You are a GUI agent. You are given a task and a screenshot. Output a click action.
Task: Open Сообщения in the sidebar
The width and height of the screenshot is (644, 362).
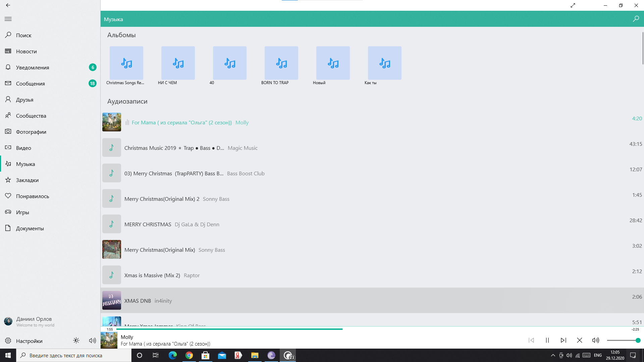[x=30, y=83]
